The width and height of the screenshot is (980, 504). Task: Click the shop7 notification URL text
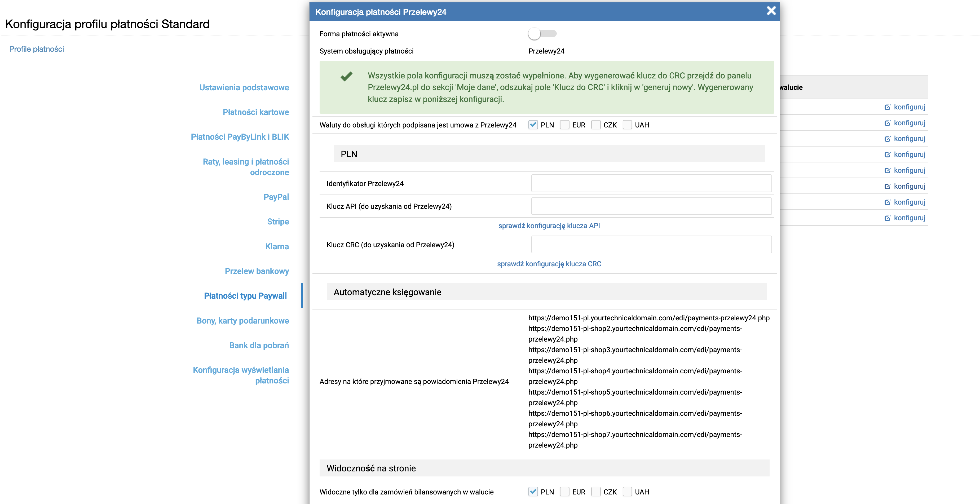pyautogui.click(x=635, y=440)
